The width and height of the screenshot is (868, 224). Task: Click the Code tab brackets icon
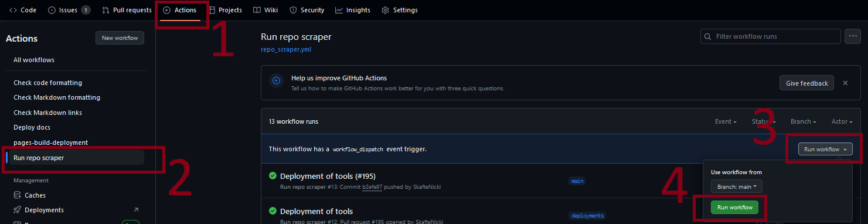[x=13, y=10]
